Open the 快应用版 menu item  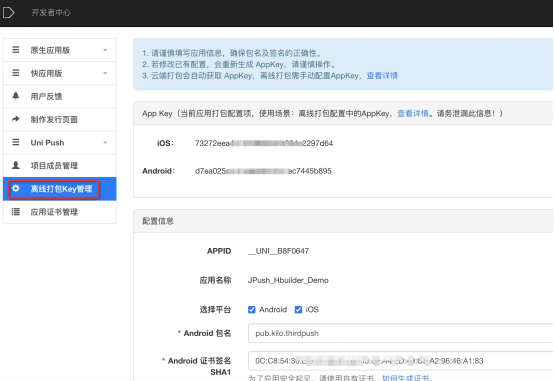[60, 73]
